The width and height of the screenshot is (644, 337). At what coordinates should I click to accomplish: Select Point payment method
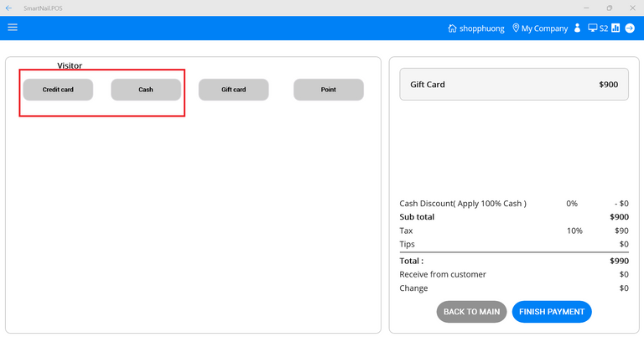[x=328, y=90]
